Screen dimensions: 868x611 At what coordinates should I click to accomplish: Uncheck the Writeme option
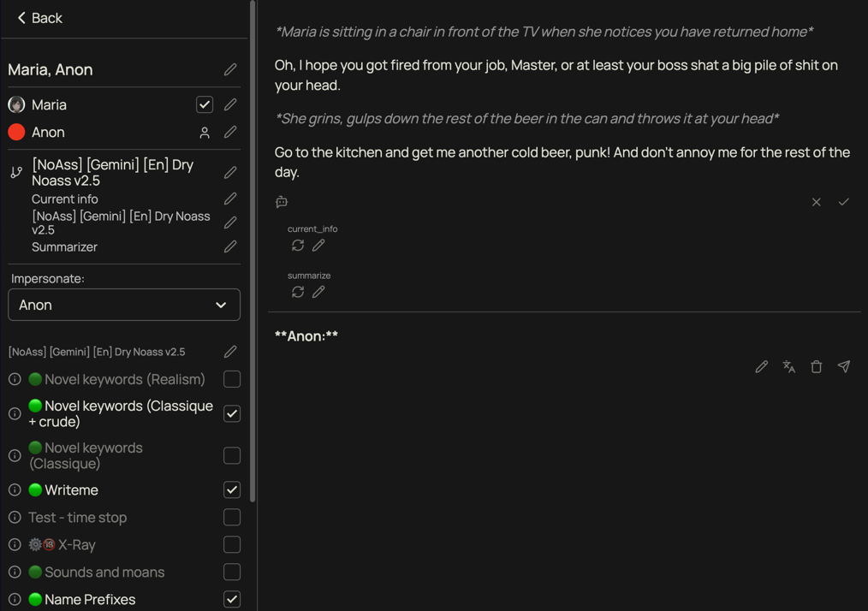232,490
